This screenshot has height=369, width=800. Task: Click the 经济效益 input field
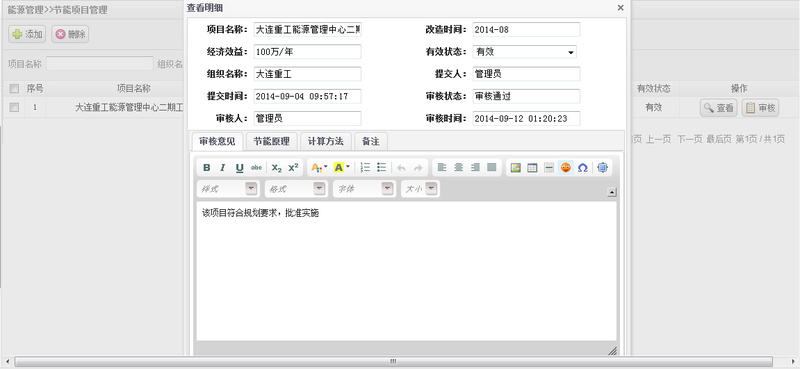[x=308, y=52]
